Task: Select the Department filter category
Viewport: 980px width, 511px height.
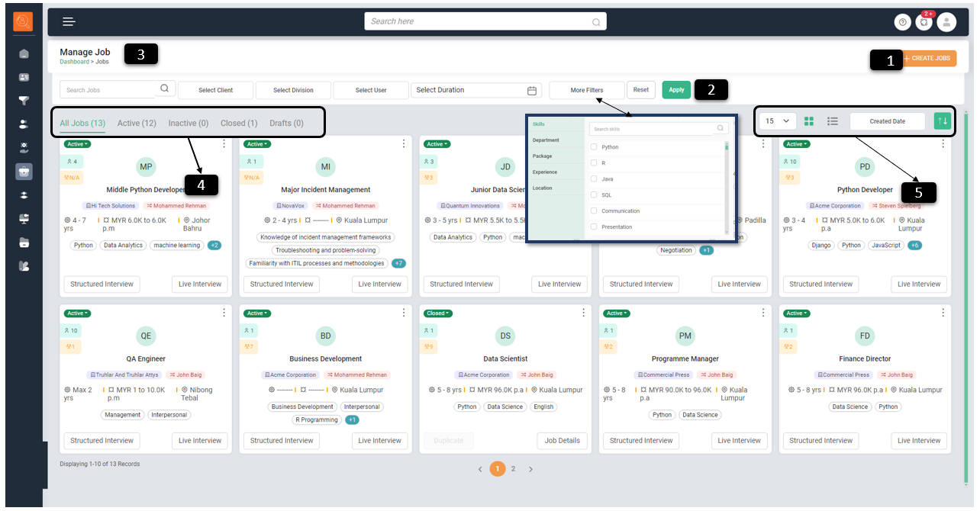Action: click(546, 140)
